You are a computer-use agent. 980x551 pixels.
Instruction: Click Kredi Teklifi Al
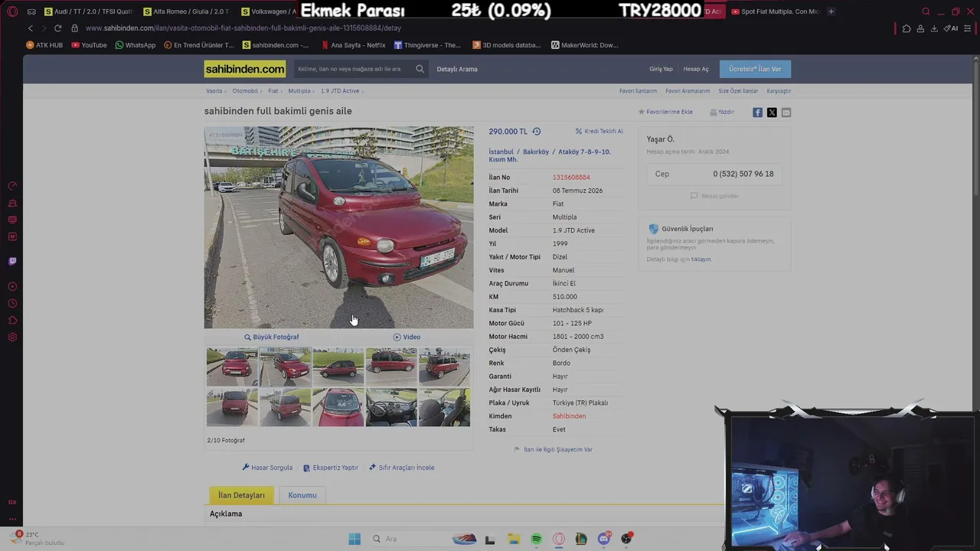point(599,131)
